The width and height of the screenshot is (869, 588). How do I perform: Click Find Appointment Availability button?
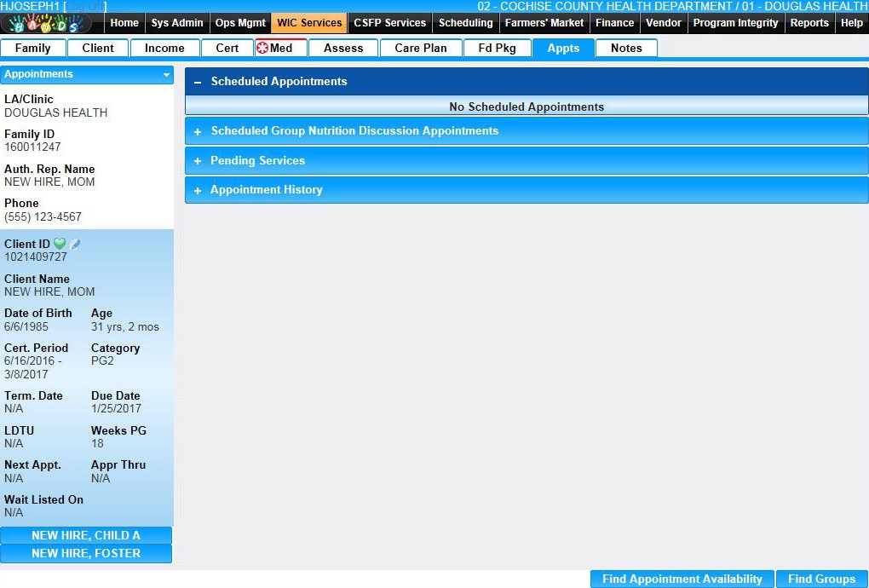point(682,579)
